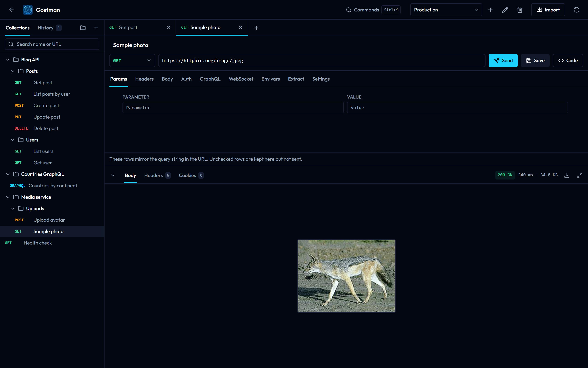588x368 pixels.
Task: Send the request
Action: click(x=503, y=60)
